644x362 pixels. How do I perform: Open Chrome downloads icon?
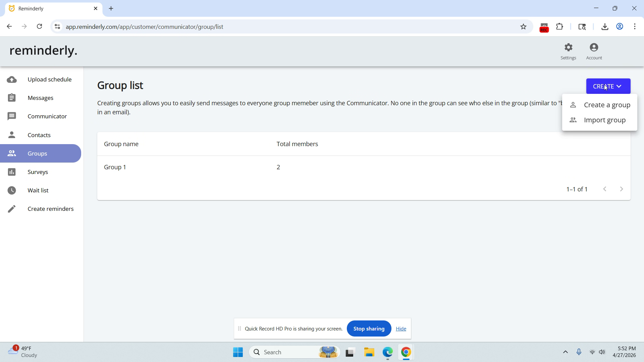coord(605,27)
